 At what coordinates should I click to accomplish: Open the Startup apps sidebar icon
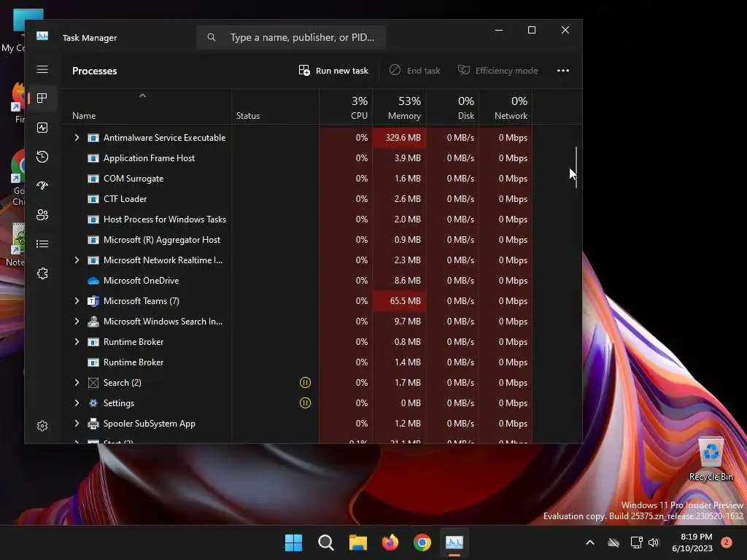[x=42, y=186]
